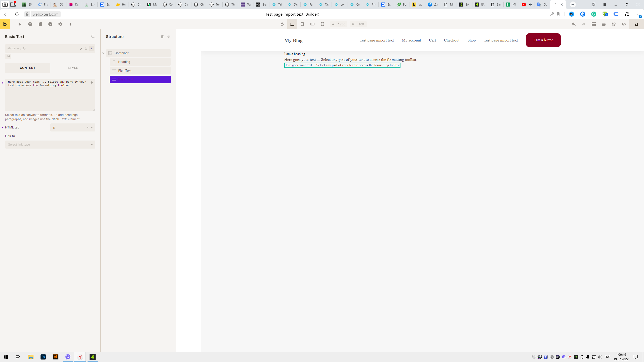Open the Checkout link in page menu
The width and height of the screenshot is (644, 362).
(x=452, y=40)
